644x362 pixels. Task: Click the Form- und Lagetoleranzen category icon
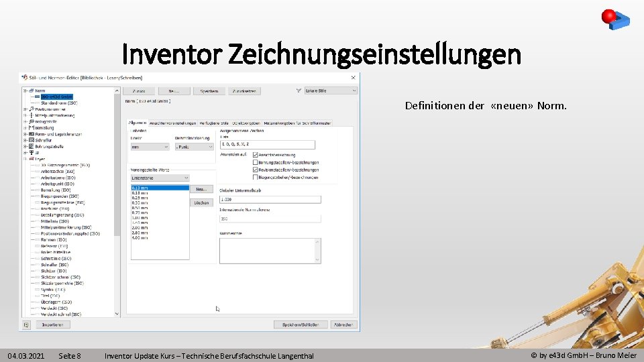32,134
